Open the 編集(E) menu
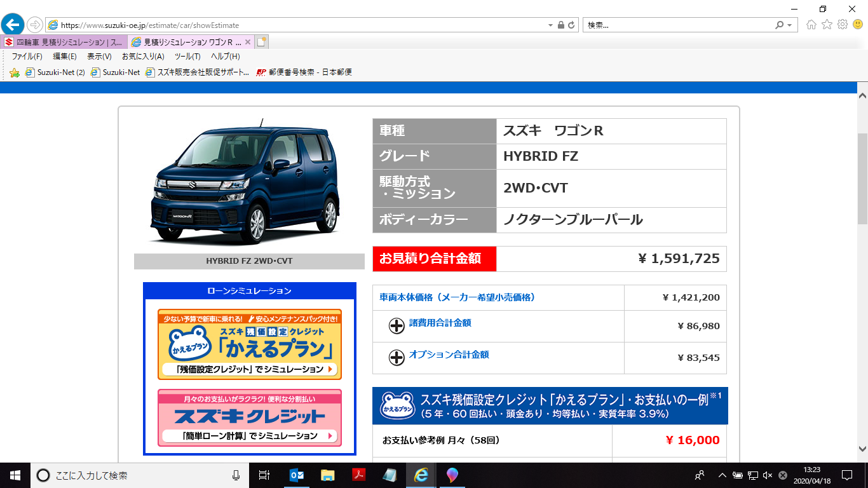 [65, 57]
